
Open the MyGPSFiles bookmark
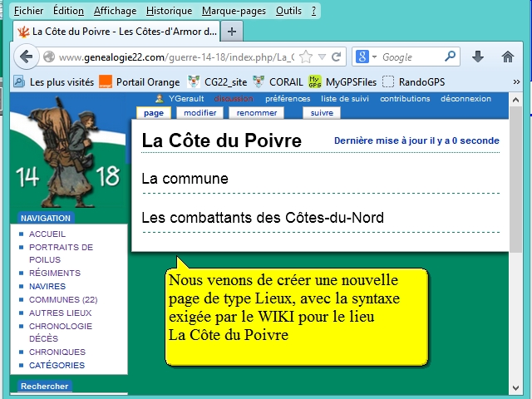coord(342,81)
